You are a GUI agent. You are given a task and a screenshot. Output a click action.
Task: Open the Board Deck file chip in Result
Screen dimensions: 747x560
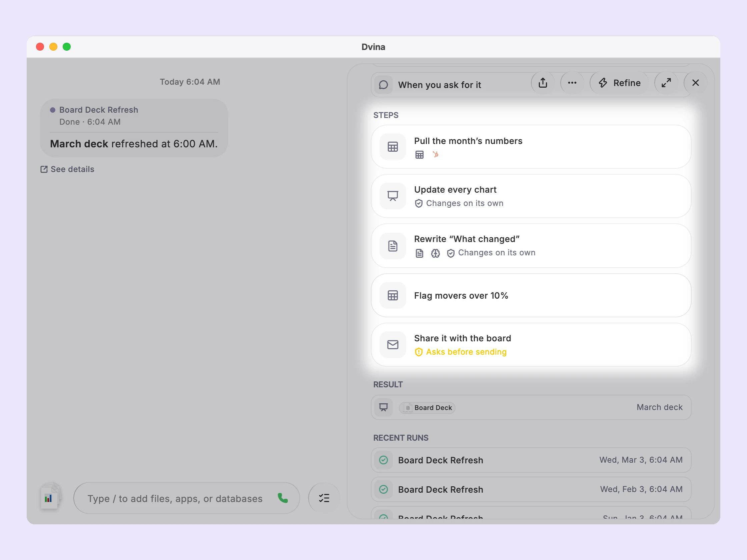pyautogui.click(x=427, y=408)
